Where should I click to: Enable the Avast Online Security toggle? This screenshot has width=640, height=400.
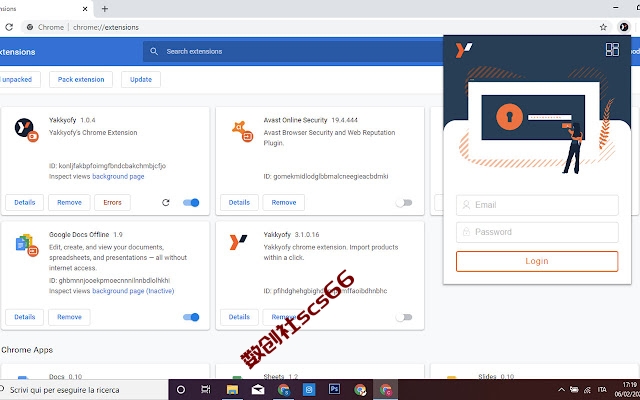click(404, 202)
